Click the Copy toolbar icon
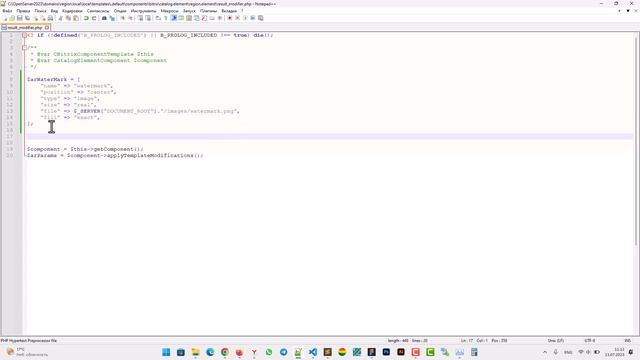 pos(68,18)
